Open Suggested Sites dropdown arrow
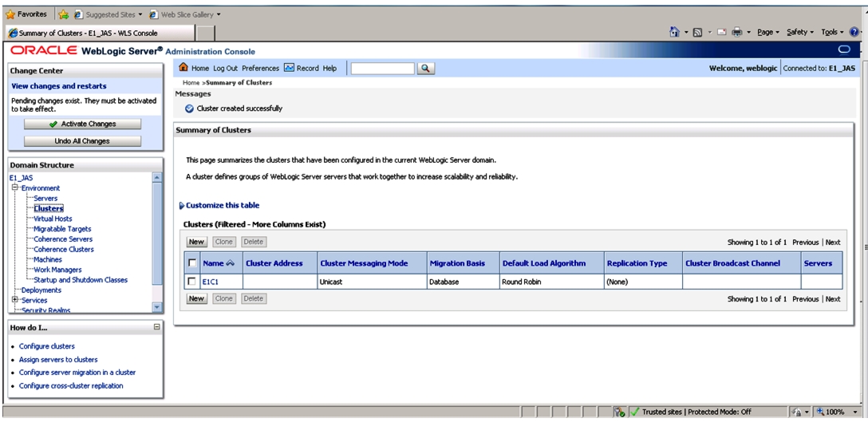Image resolution: width=868 pixels, height=434 pixels. (x=140, y=15)
